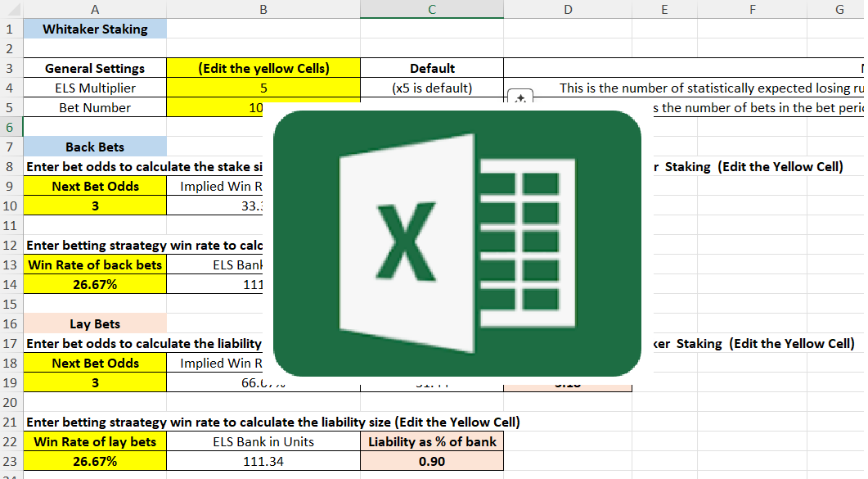Image resolution: width=868 pixels, height=479 pixels.
Task: Select row 20 header
Action: [x=11, y=402]
